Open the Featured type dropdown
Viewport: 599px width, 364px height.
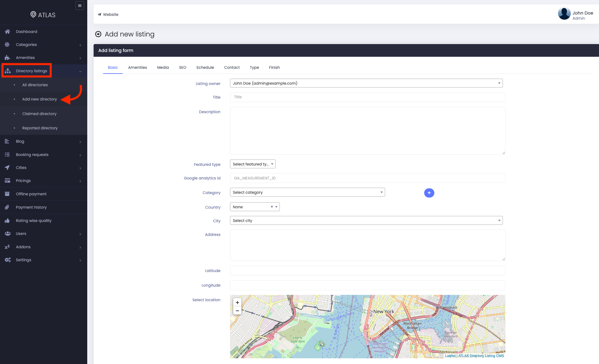253,164
